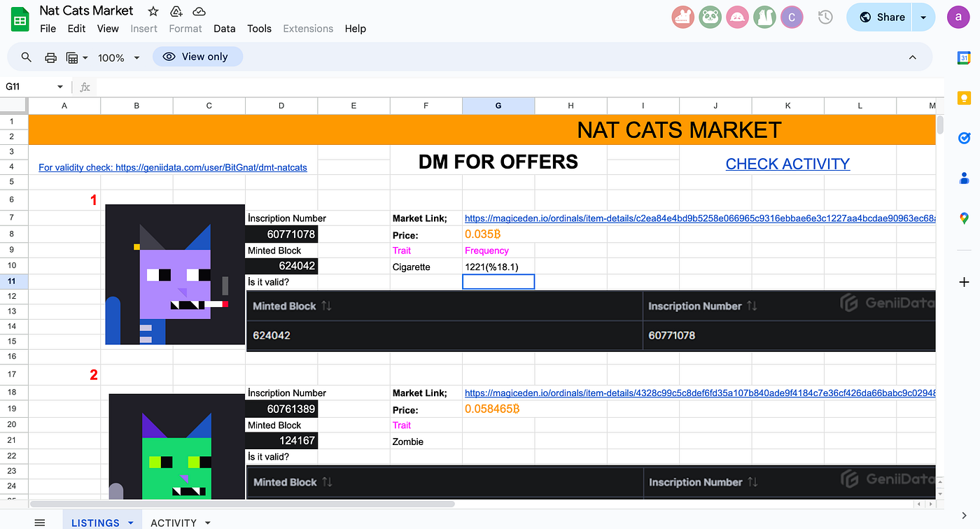The height and width of the screenshot is (529, 980).
Task: Select the 124167 minted block cell
Action: [281, 442]
